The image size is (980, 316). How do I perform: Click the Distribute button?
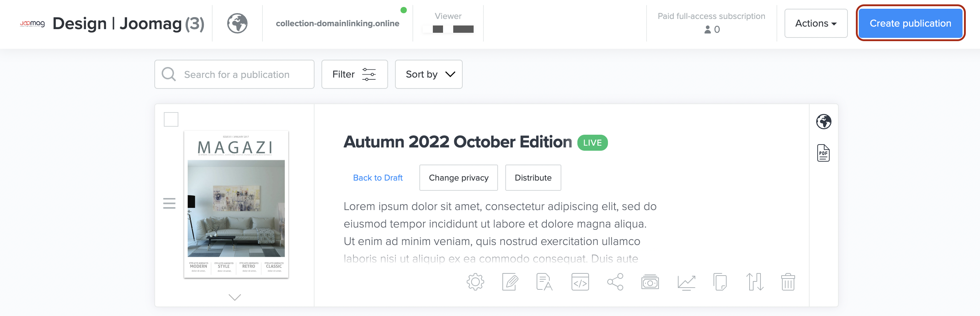tap(533, 178)
